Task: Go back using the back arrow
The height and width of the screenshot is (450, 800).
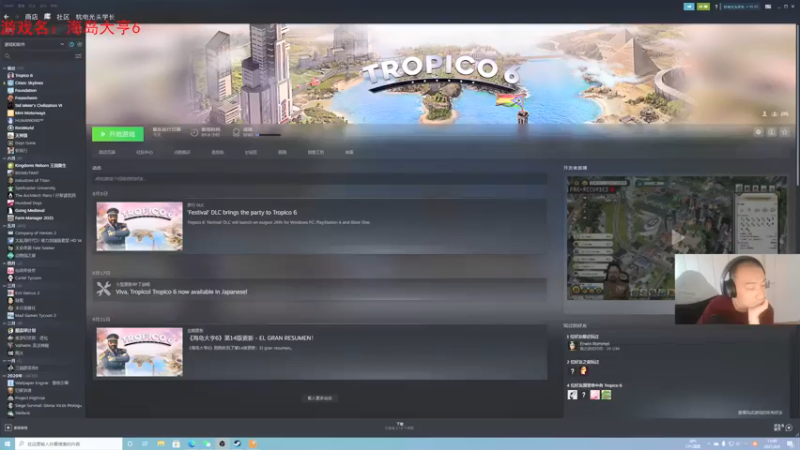Action: (x=7, y=17)
